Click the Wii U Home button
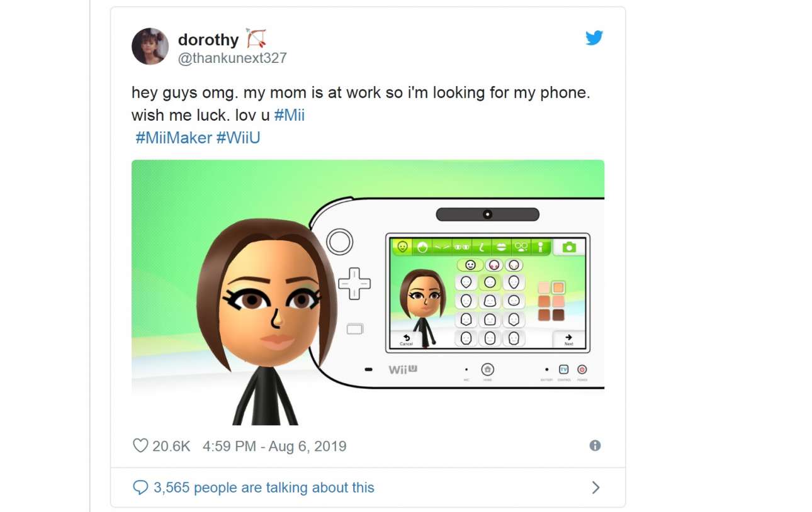 pyautogui.click(x=488, y=369)
